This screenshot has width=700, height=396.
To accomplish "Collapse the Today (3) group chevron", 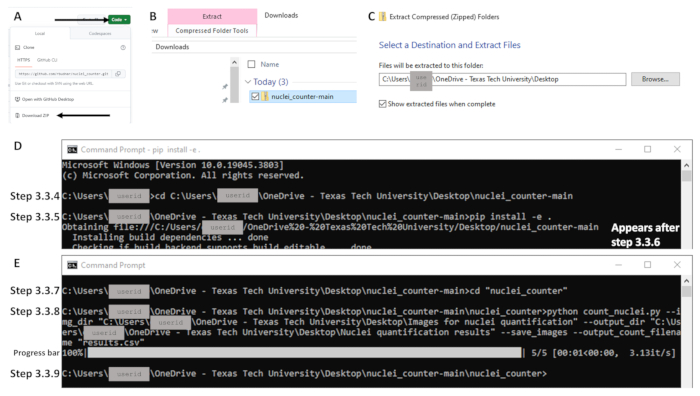I will pos(248,82).
